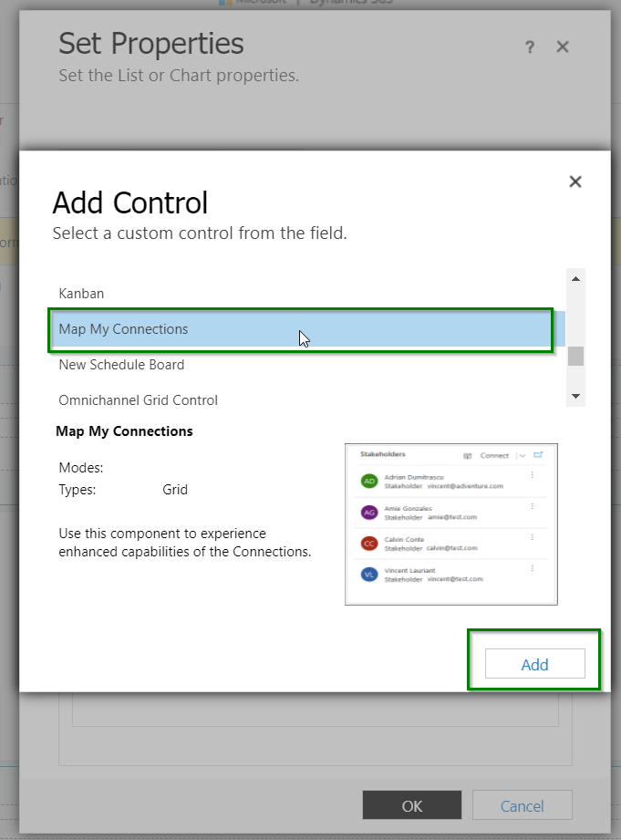Click Cancel in Set Properties dialog
Image resolution: width=621 pixels, height=840 pixels.
[522, 805]
